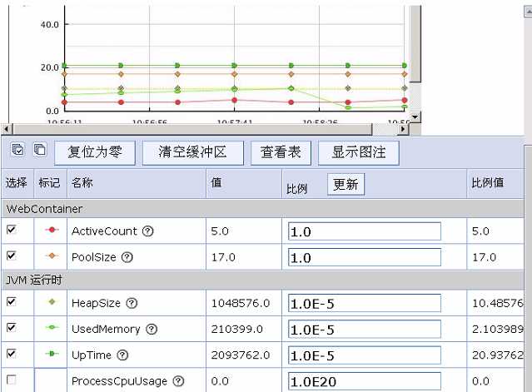The height and width of the screenshot is (392, 532).
Task: Uncheck the UpTime checkbox
Action: point(11,354)
